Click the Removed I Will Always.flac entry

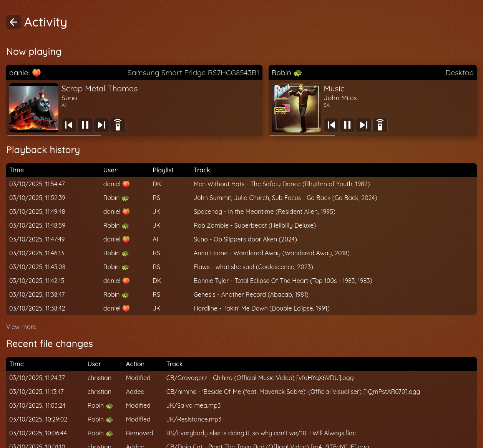pyautogui.click(x=261, y=433)
